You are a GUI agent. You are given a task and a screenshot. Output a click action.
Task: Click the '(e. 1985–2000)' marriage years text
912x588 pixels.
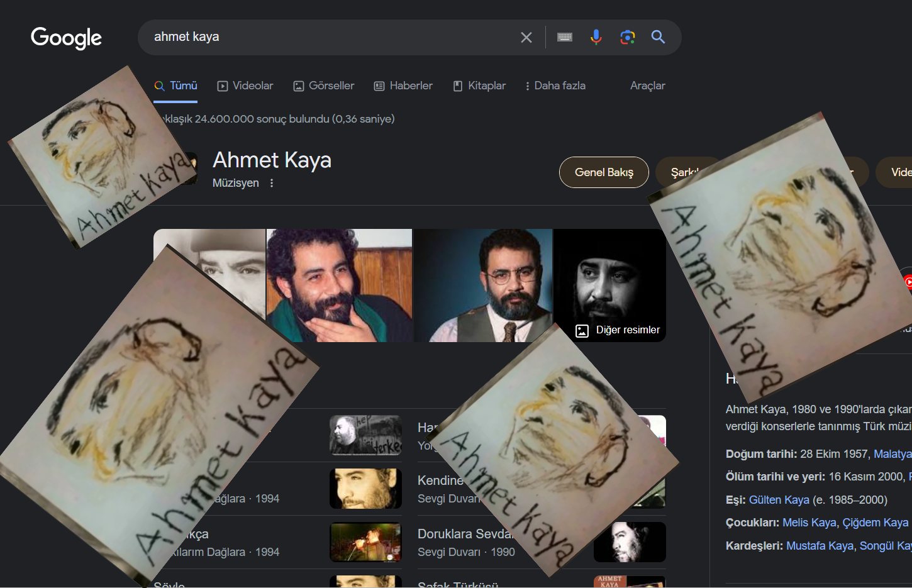click(x=850, y=500)
